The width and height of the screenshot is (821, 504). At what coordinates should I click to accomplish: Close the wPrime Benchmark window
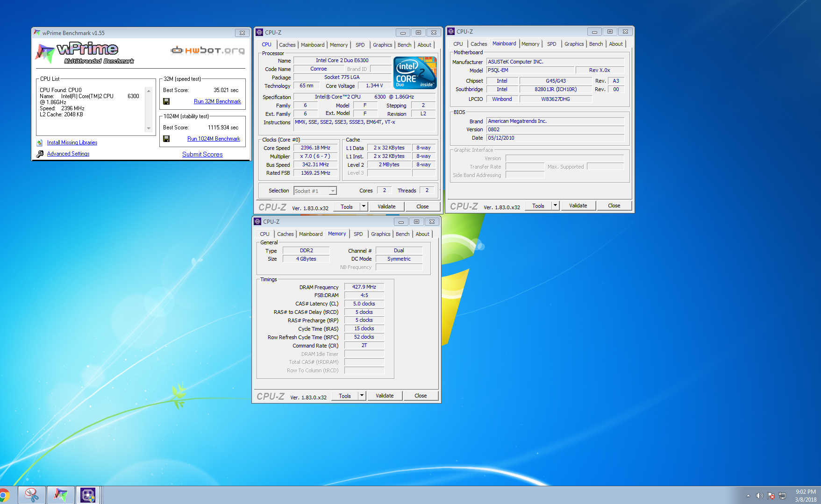click(242, 33)
